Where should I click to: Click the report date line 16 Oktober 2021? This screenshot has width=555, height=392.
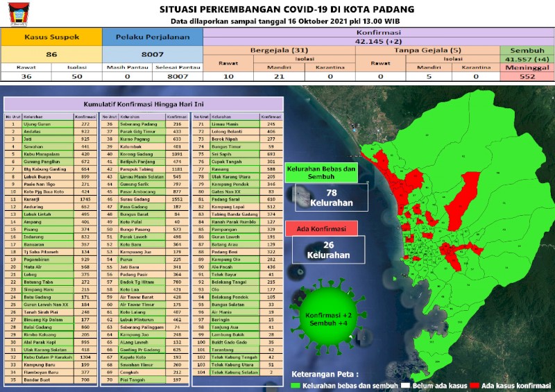[285, 22]
